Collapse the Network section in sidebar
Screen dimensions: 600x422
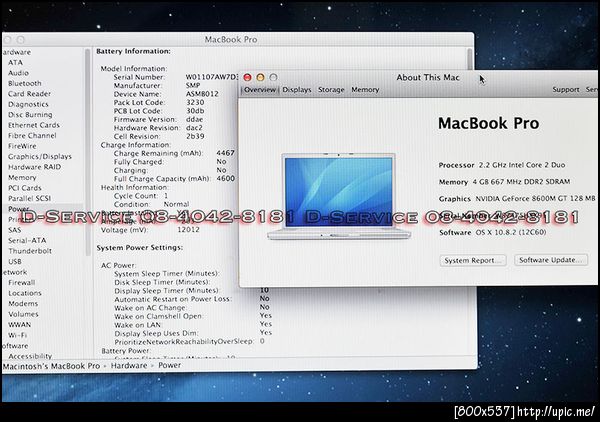pos(15,272)
